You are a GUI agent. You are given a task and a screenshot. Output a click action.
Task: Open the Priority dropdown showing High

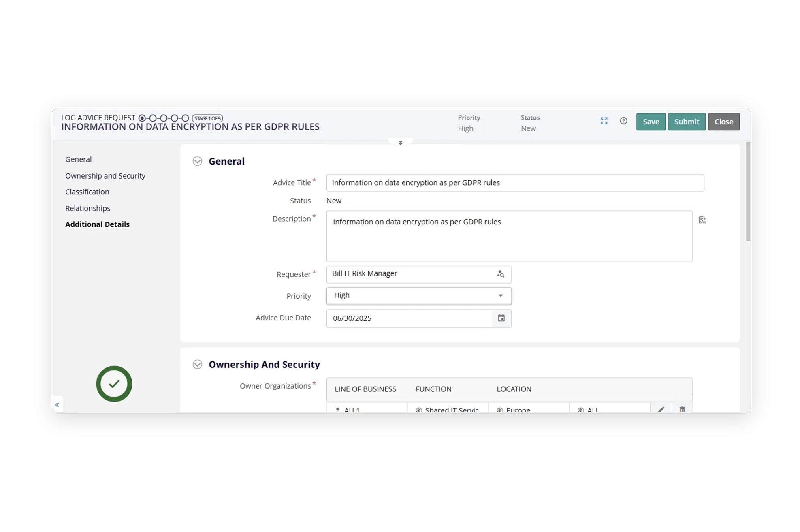coord(418,296)
